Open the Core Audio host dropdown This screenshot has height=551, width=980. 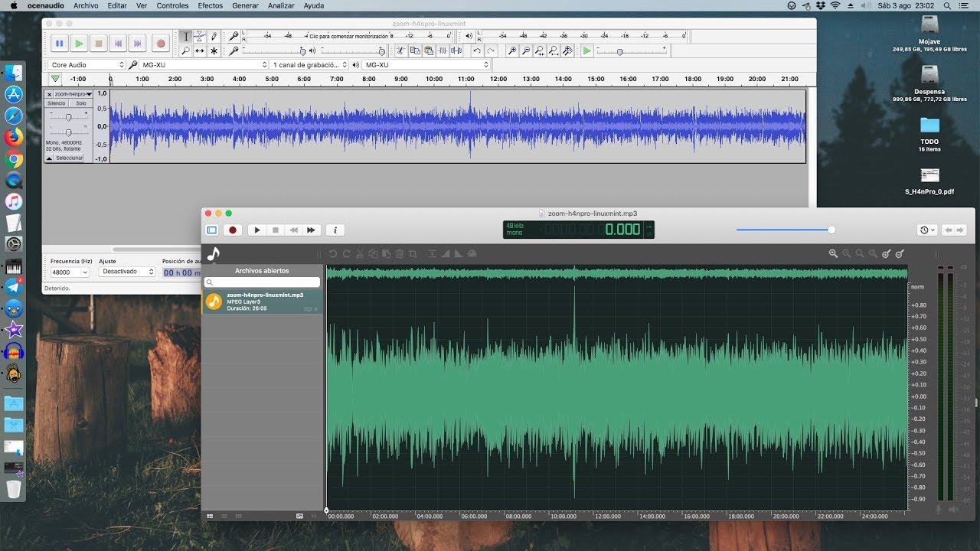point(87,65)
